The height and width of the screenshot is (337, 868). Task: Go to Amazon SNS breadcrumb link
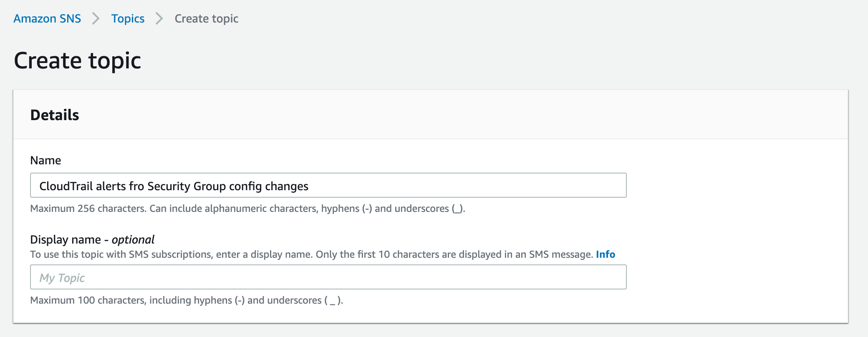(x=47, y=18)
